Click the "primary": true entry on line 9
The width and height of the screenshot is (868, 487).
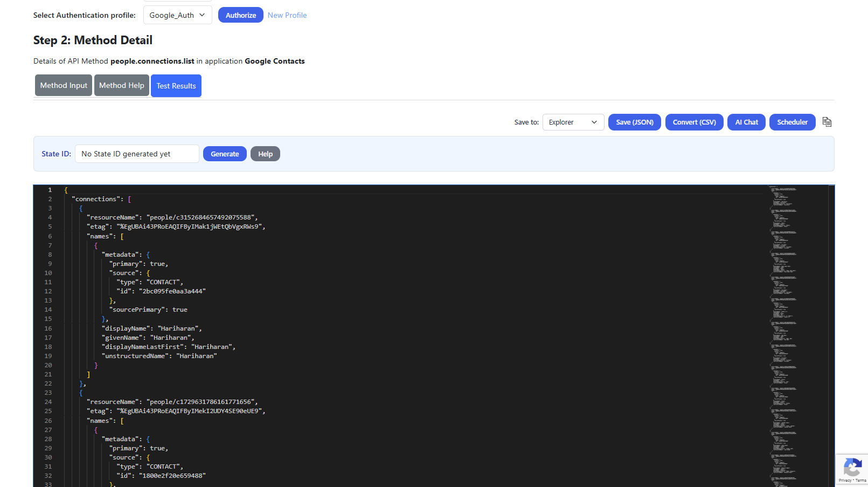coord(139,264)
